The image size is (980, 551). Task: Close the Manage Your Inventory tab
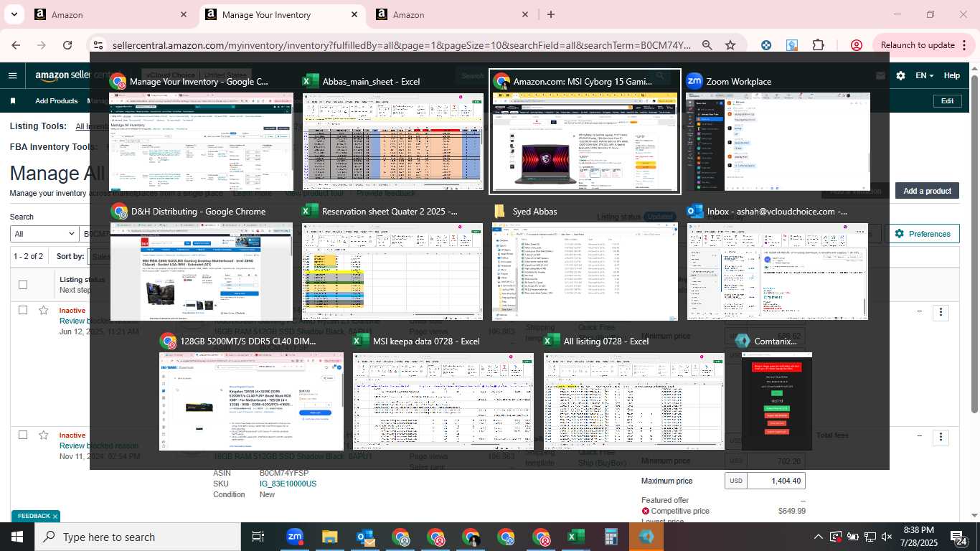[x=354, y=14]
